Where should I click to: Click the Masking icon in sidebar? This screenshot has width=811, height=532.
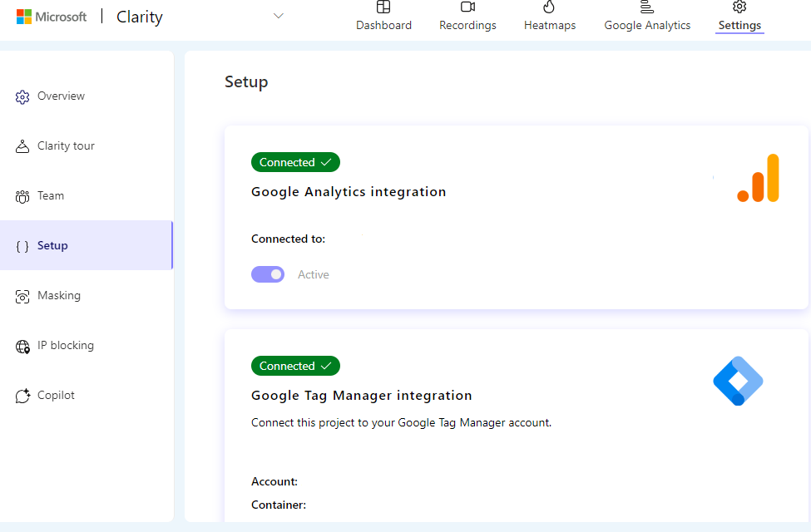tap(22, 296)
